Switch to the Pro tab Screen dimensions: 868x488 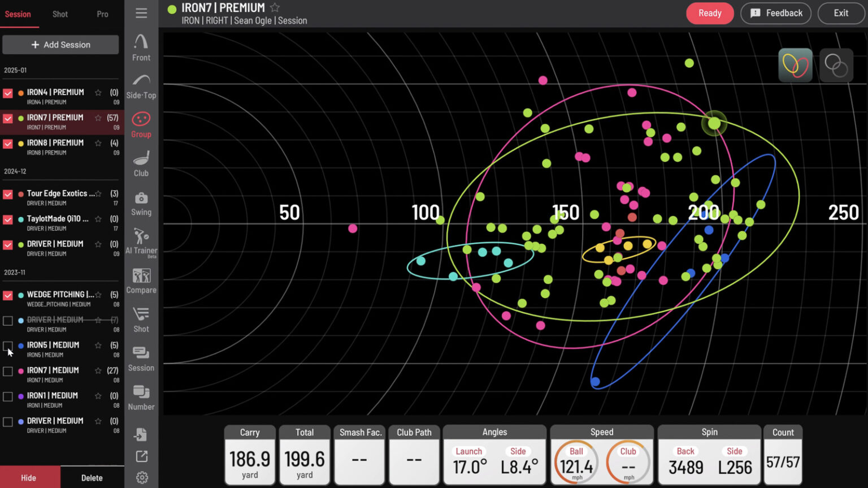click(102, 14)
